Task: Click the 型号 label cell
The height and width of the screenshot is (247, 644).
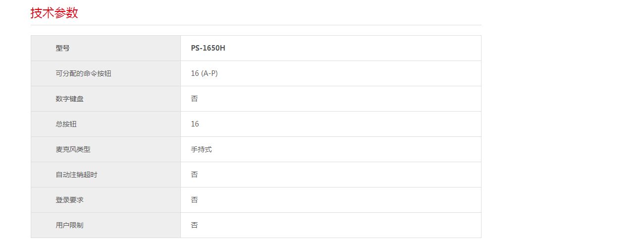Action: [63, 48]
